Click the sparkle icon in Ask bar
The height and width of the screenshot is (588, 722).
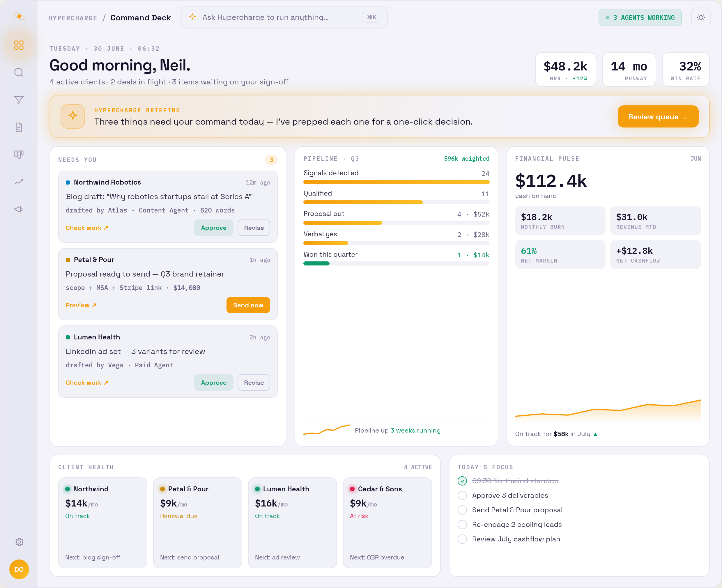192,17
